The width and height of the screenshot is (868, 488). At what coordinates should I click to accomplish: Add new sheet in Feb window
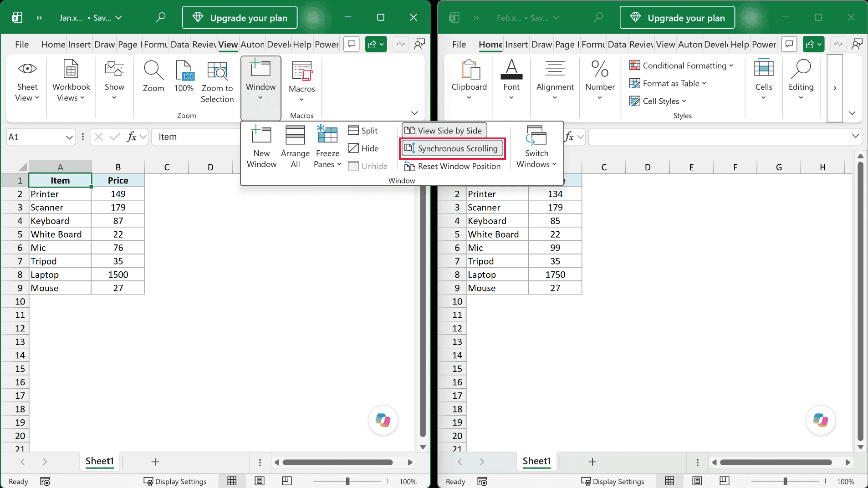click(x=592, y=462)
